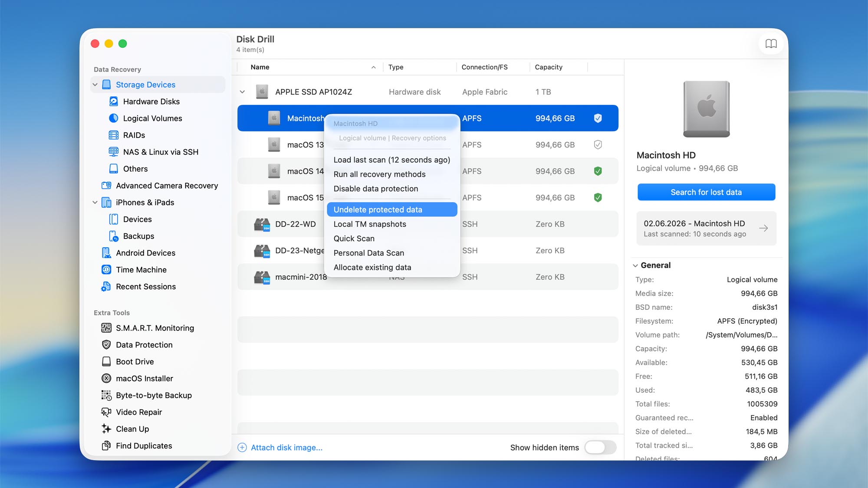Choose Run all recovery methods
868x488 pixels.
(x=392, y=174)
